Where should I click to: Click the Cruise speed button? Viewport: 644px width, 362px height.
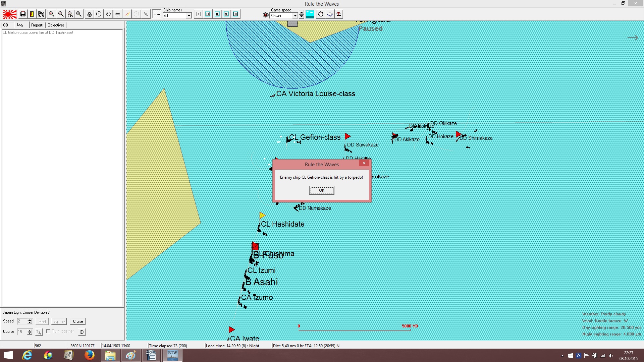(x=78, y=321)
